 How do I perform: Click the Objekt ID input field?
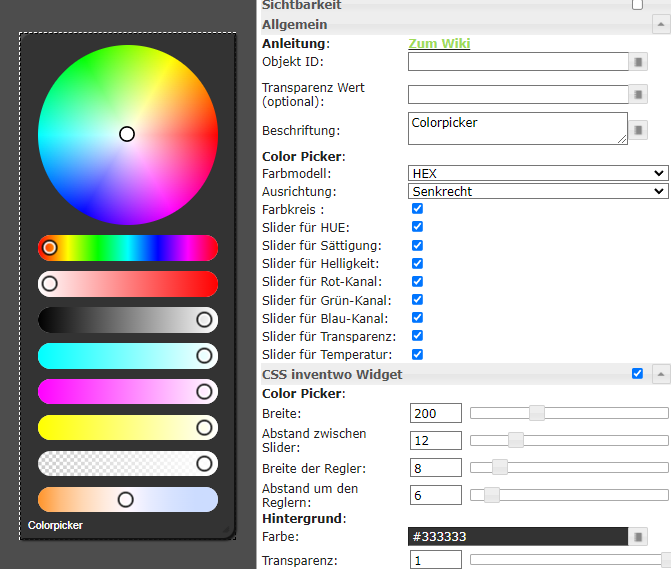coord(517,62)
